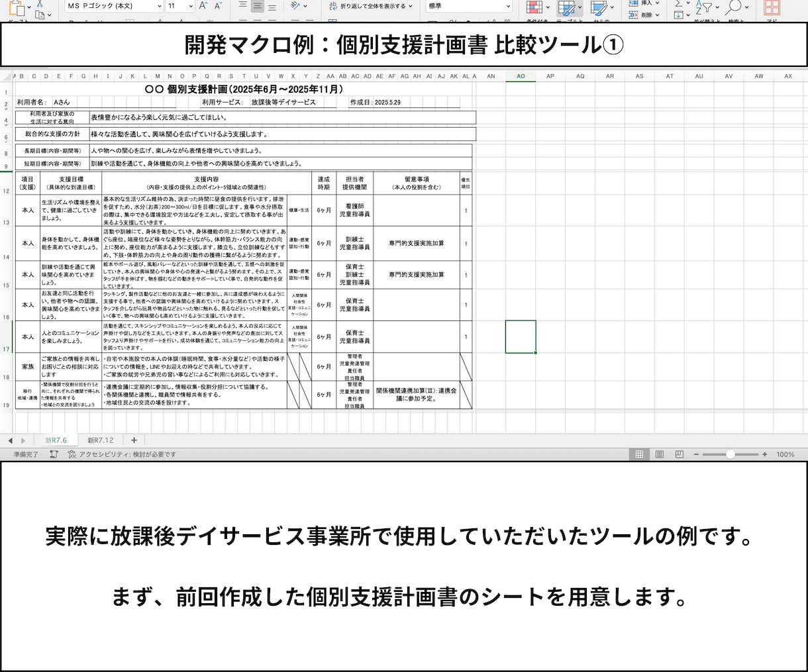Open the number format dropdown showing 標準
The height and width of the screenshot is (672, 808).
pyautogui.click(x=508, y=6)
